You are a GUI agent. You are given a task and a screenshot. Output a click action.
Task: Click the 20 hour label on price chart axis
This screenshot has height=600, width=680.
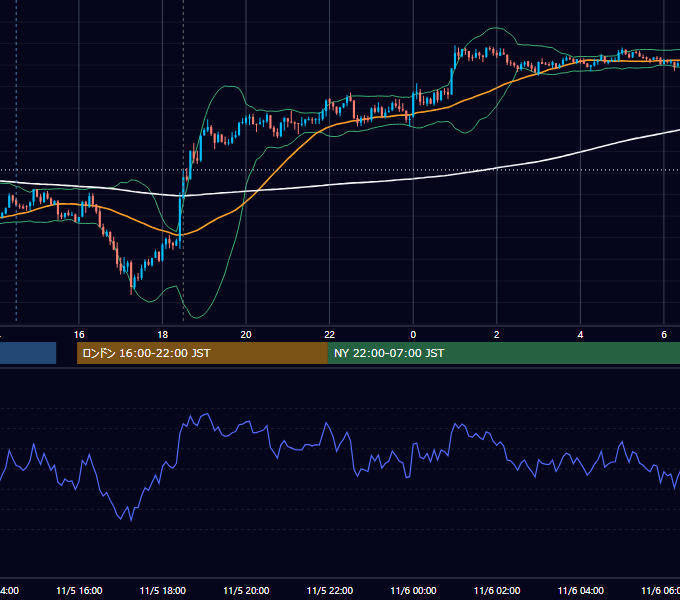[246, 335]
